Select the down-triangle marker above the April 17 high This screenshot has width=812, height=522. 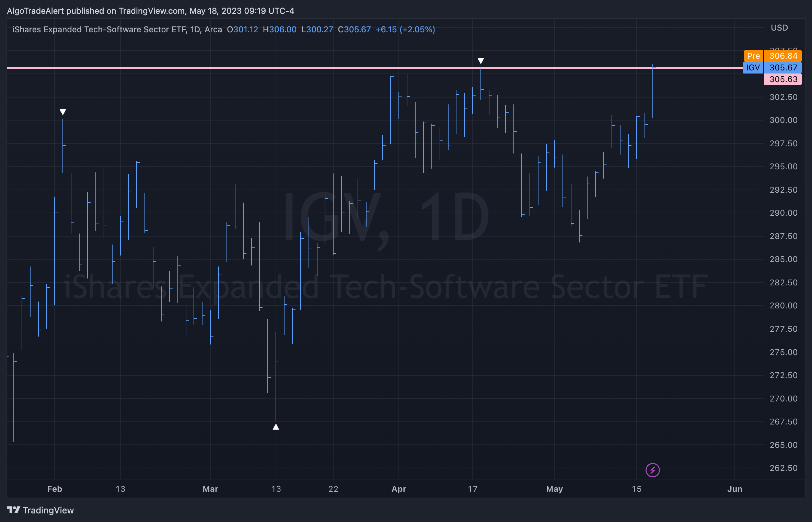[481, 61]
